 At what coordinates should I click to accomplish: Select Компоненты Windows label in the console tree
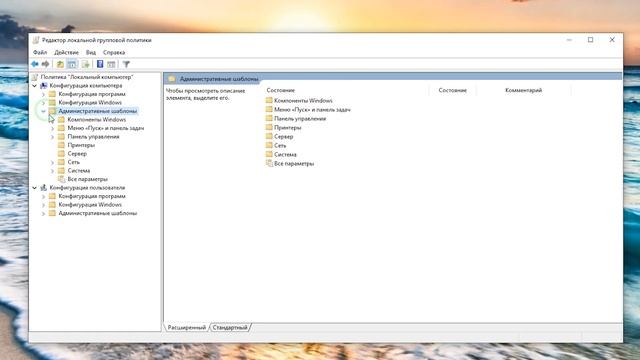click(x=97, y=120)
